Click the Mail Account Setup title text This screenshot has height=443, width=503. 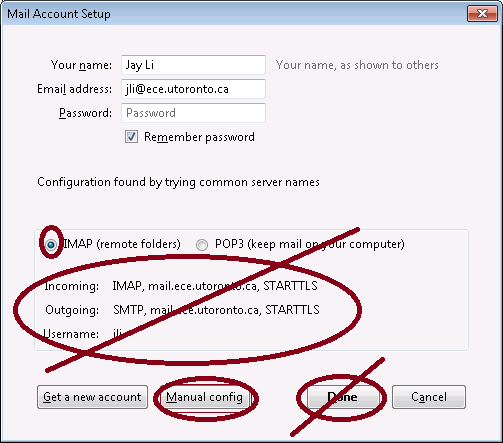click(x=59, y=14)
